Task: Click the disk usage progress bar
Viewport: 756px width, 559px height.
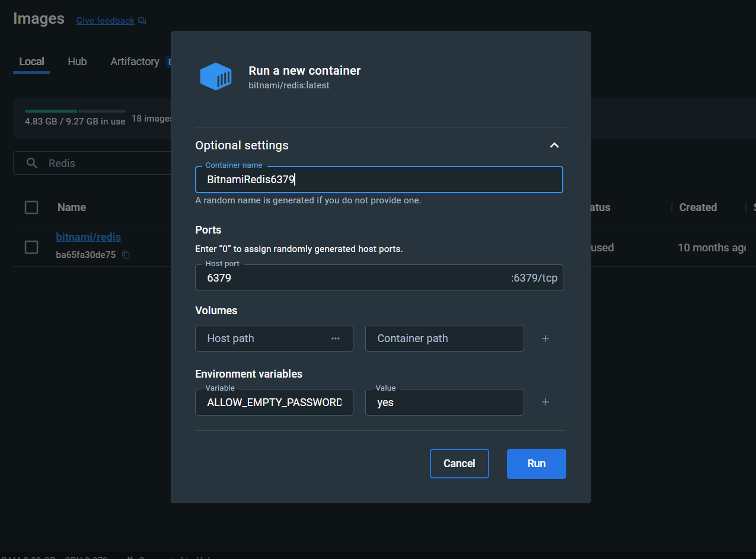Action: pos(75,111)
